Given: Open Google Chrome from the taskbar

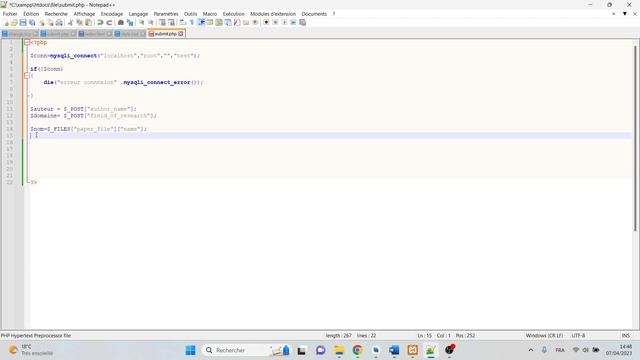Looking at the screenshot, I should 358,350.
